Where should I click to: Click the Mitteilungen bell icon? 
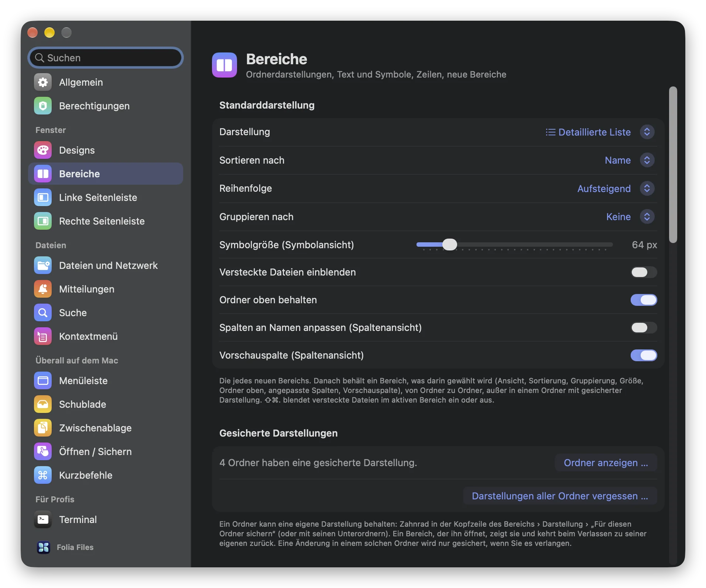tap(43, 289)
